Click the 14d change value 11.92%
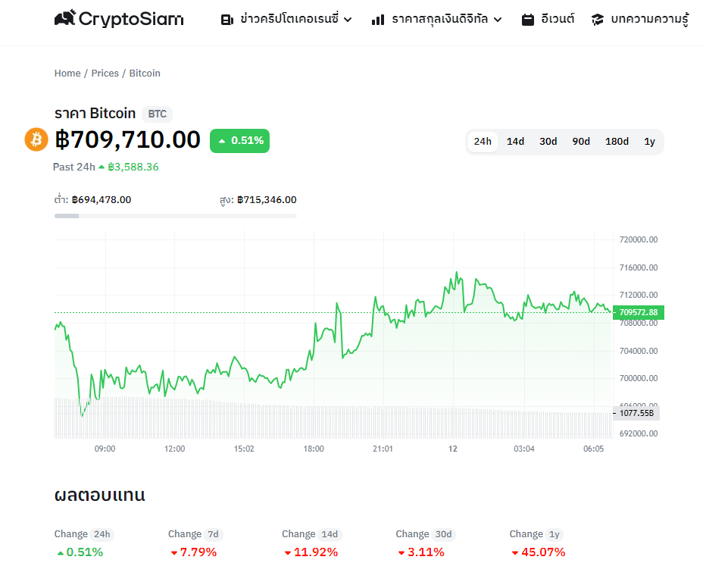This screenshot has height=588, width=706. (x=316, y=552)
